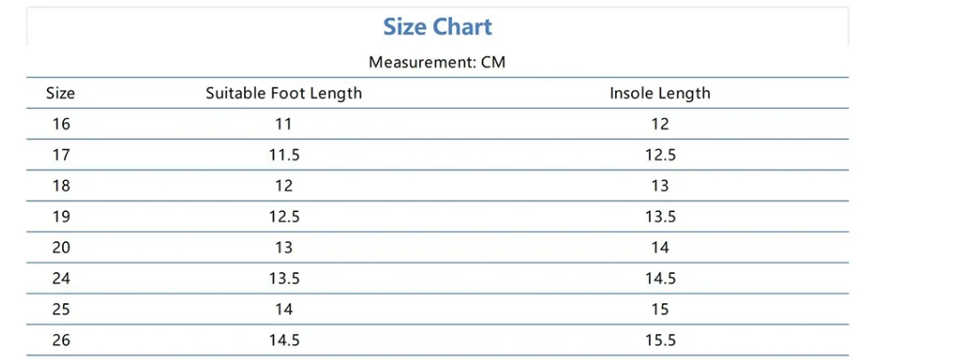Select size 26 row label
Viewport: 980px width, 360px height.
pos(60,340)
